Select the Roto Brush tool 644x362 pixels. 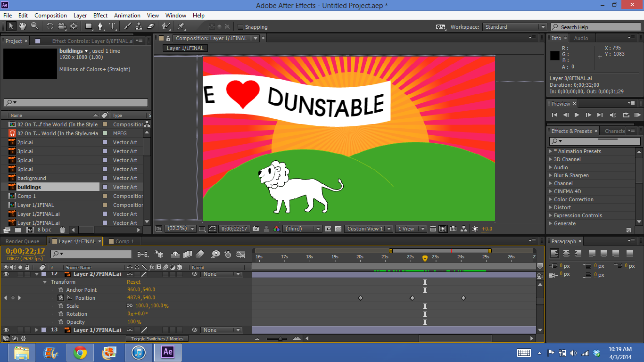click(166, 26)
